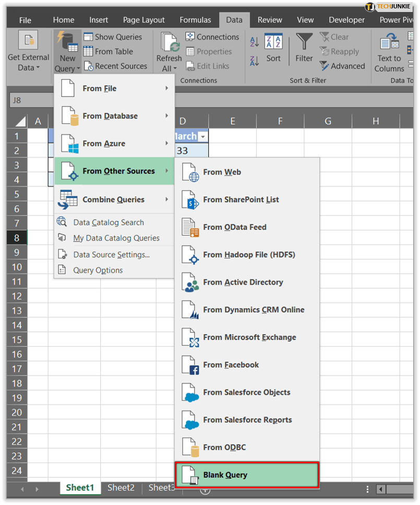Choose From Facebook source
Image resolution: width=420 pixels, height=505 pixels.
click(x=231, y=365)
